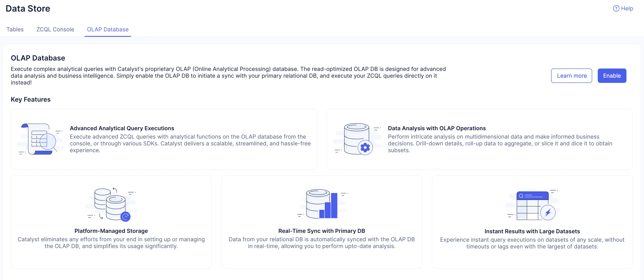Click the Real-Time Sync bar chart icon
Image resolution: width=644 pixels, height=280 pixels.
(x=322, y=204)
